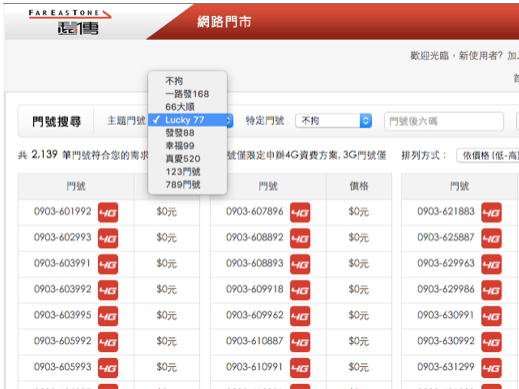Click phone number 0903-603991

click(62, 263)
